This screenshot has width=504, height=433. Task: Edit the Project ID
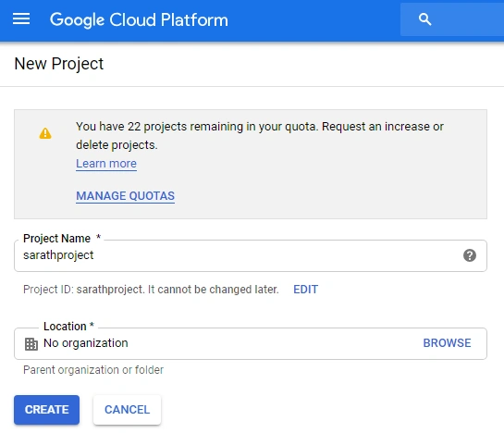click(305, 290)
